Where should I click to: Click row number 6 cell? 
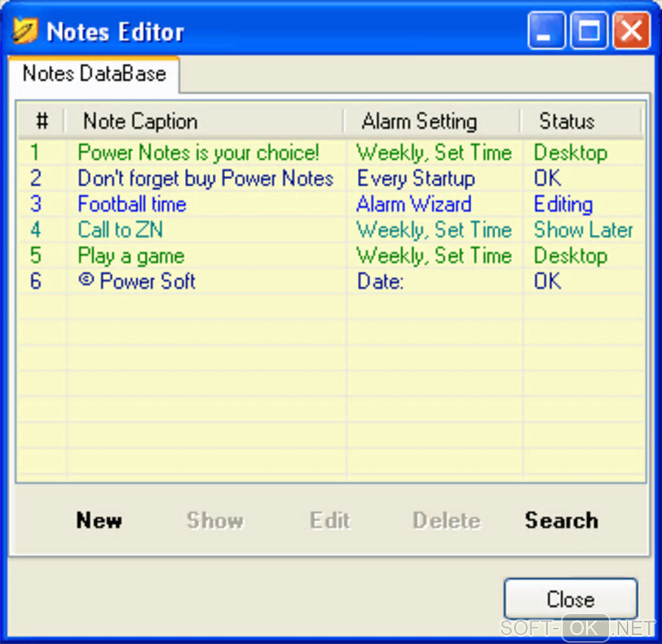coord(36,281)
